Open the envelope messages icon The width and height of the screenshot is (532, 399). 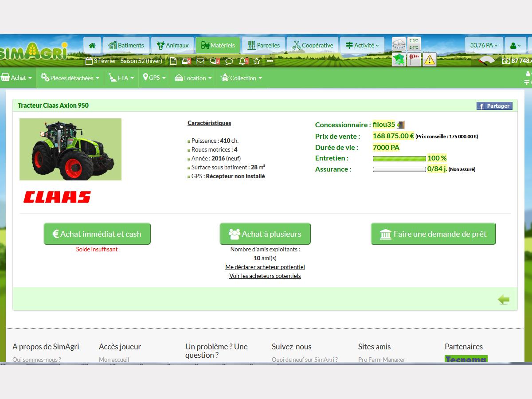200,61
